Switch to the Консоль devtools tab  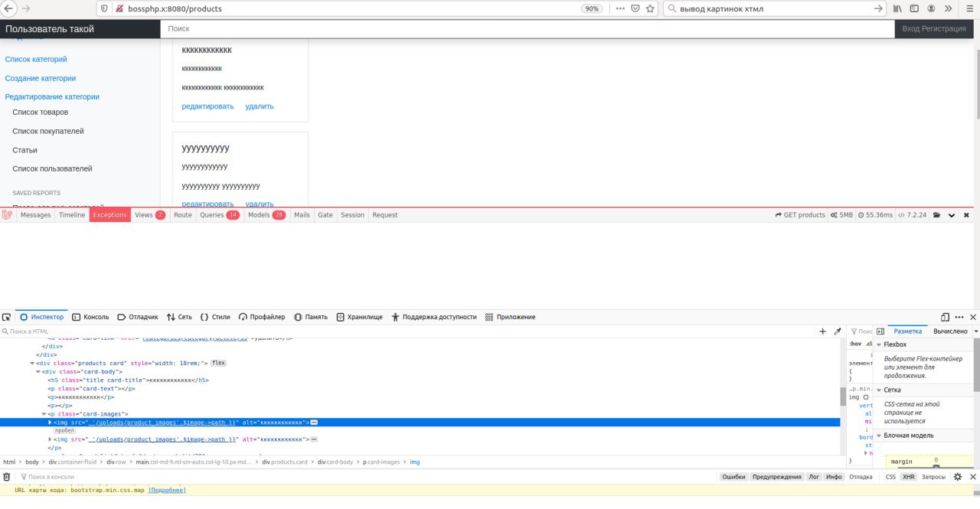90,317
